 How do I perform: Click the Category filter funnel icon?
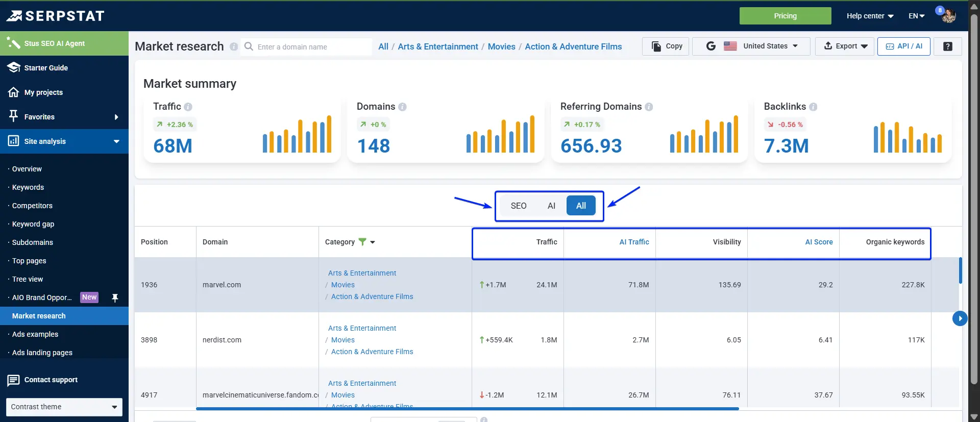pyautogui.click(x=362, y=242)
